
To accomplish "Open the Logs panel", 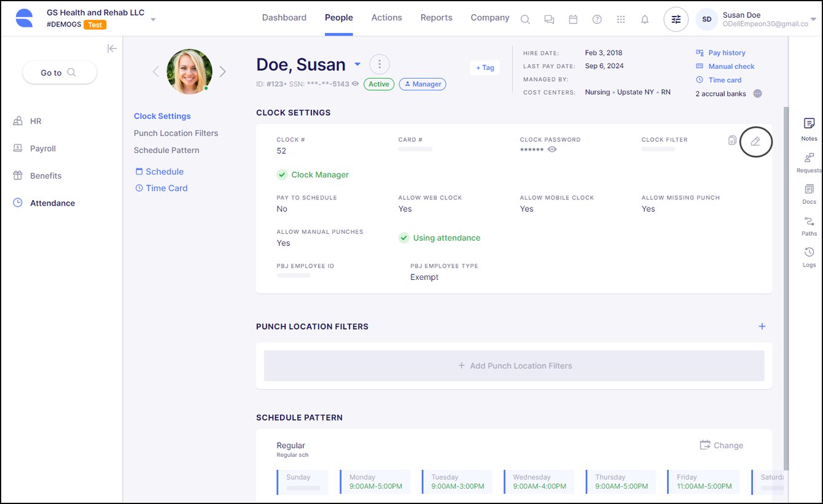I will 809,256.
